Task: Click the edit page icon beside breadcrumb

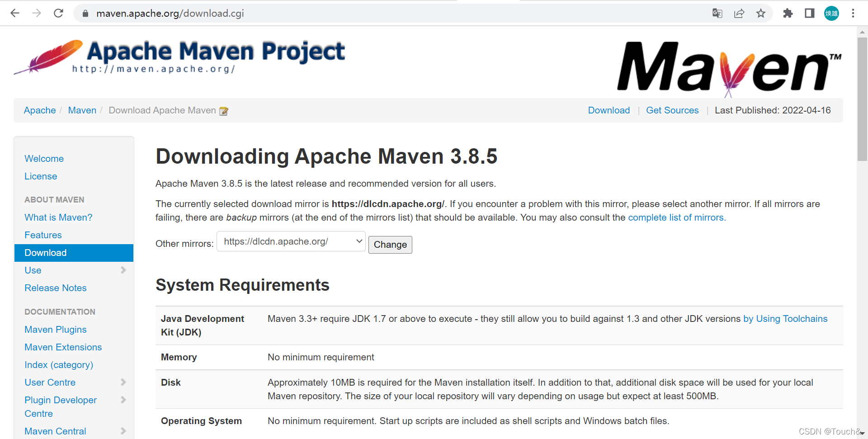Action: pos(224,111)
